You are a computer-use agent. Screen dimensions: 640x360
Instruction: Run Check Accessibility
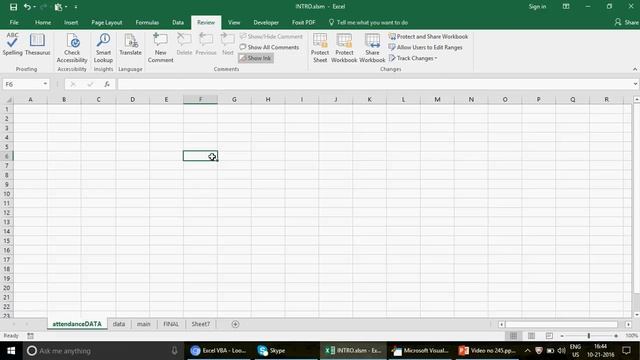pyautogui.click(x=72, y=48)
